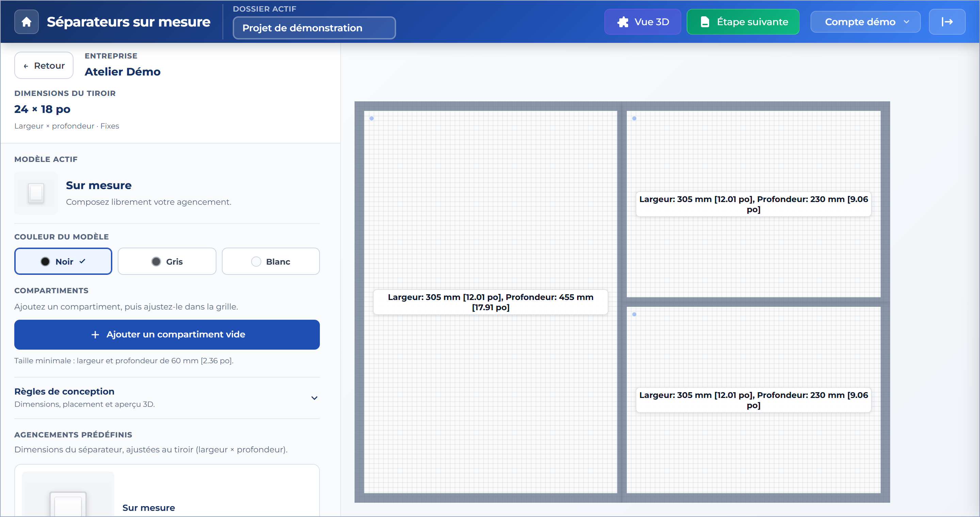
Task: Click the plus icon on Ajouter button
Action: pos(95,335)
